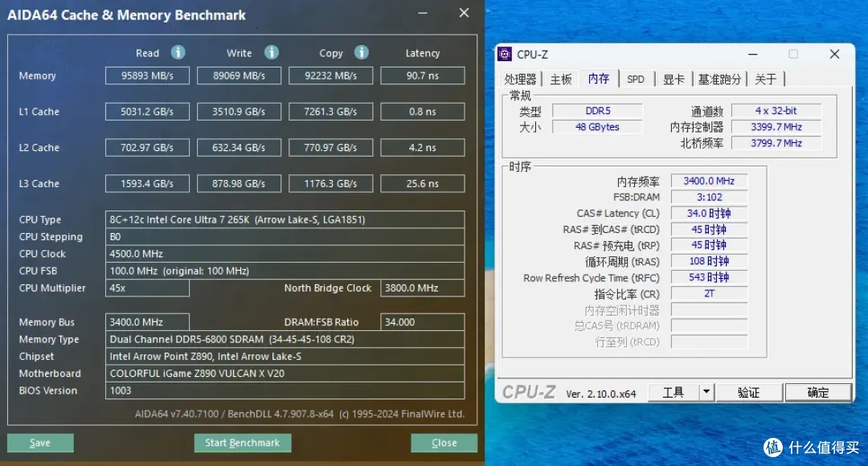
Task: Click the 北桥频率 value 3799.7 MHz
Action: [776, 143]
